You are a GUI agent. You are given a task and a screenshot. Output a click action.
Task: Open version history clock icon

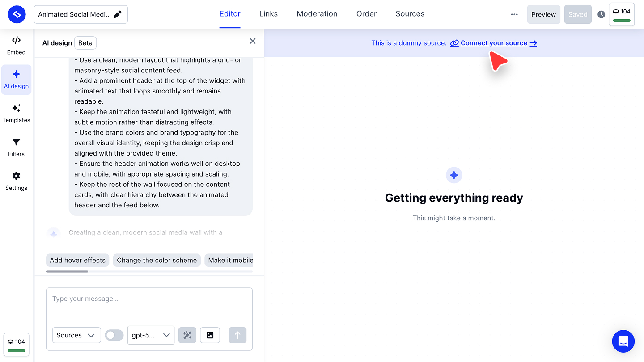pos(602,14)
